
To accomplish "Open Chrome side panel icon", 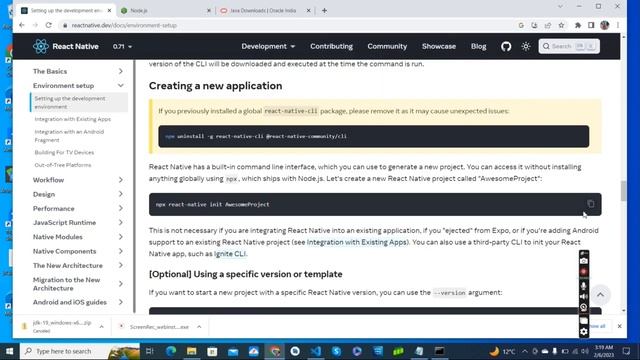I will click(x=591, y=25).
